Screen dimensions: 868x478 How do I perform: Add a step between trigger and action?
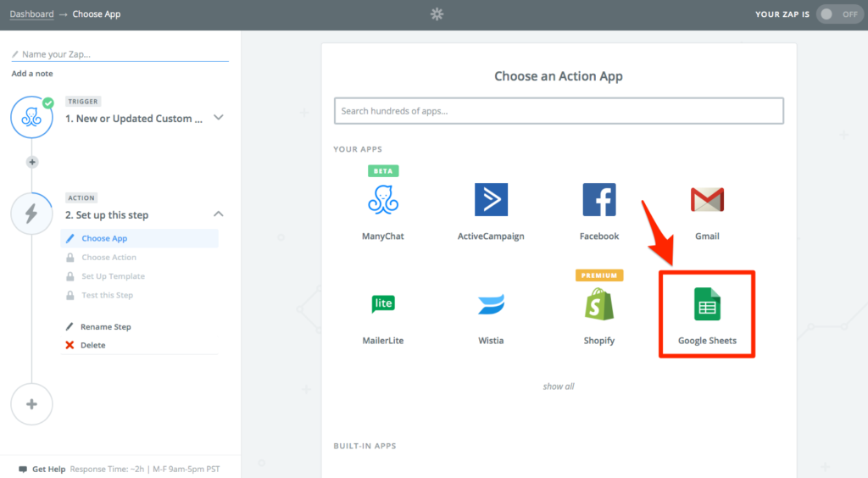coord(32,162)
